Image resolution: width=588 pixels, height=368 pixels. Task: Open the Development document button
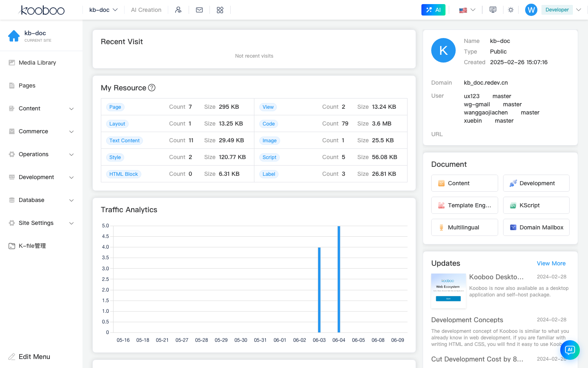click(536, 183)
